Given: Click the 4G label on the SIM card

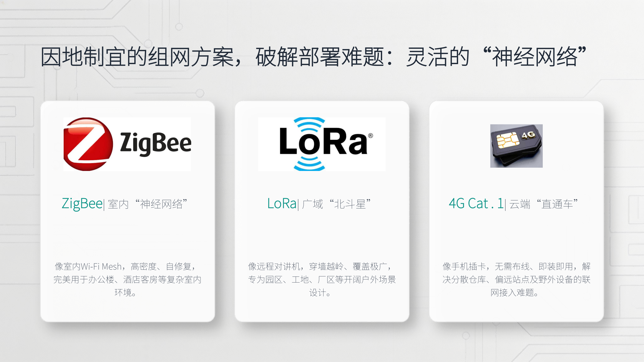Looking at the screenshot, I should pyautogui.click(x=529, y=135).
